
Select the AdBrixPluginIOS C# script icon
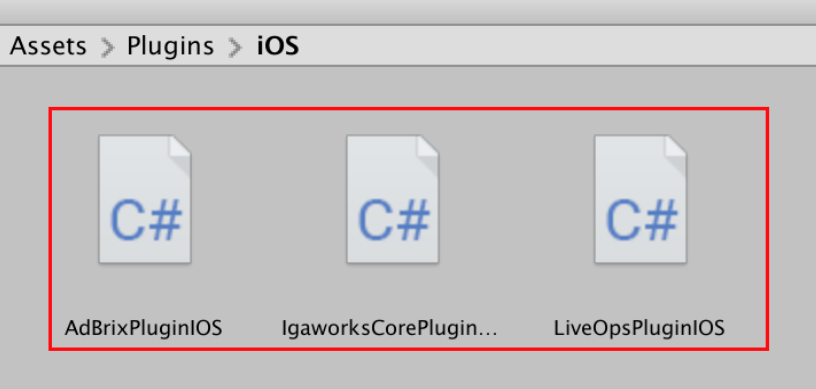(x=145, y=199)
